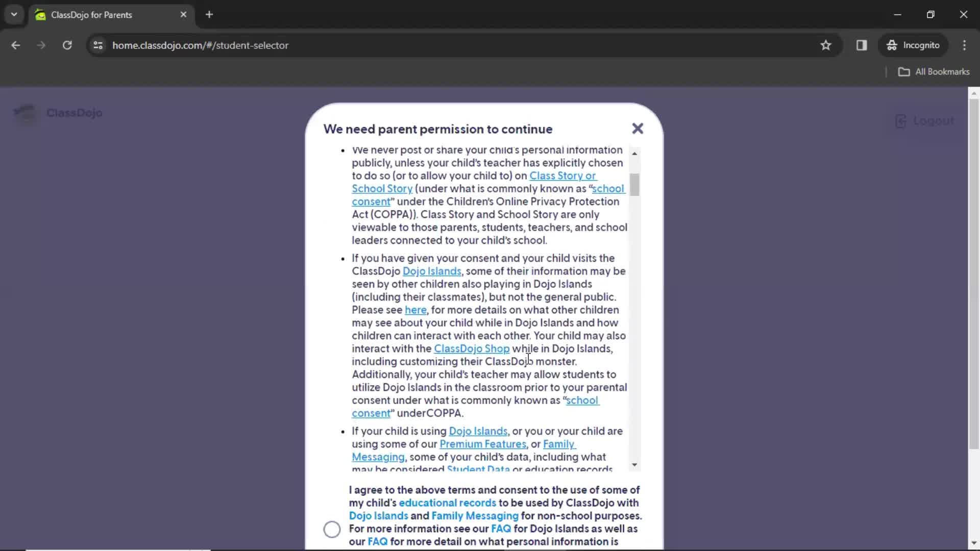Image resolution: width=980 pixels, height=551 pixels.
Task: Open the first Dojo Islands link
Action: (432, 271)
